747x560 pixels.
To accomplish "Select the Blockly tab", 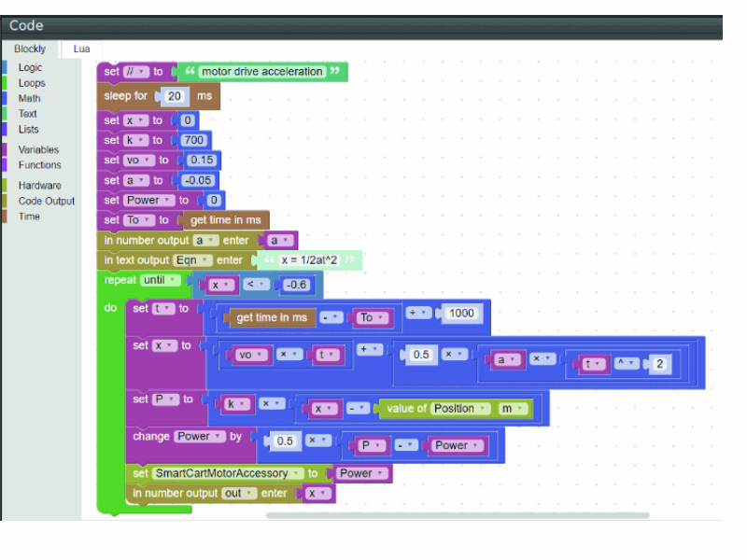I will click(30, 49).
